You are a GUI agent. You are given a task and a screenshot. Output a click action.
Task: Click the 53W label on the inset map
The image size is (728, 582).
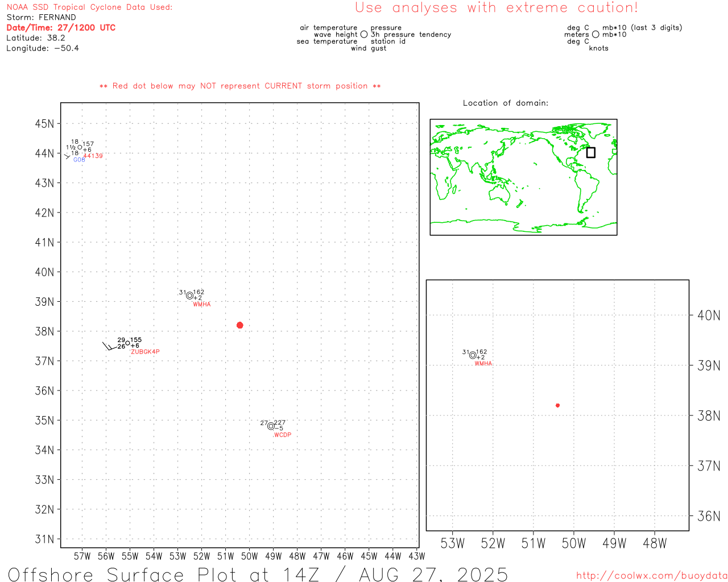click(x=453, y=543)
